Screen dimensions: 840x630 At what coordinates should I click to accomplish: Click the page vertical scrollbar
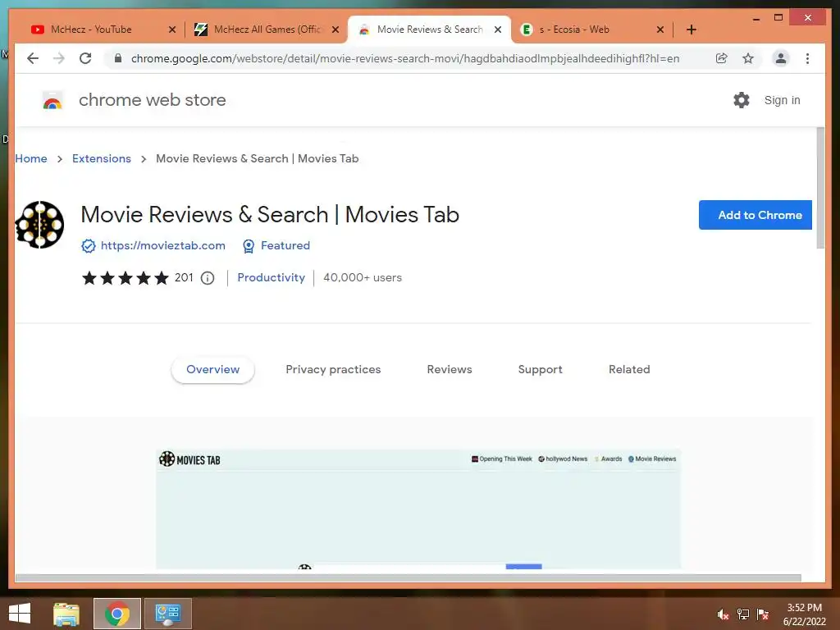click(820, 188)
